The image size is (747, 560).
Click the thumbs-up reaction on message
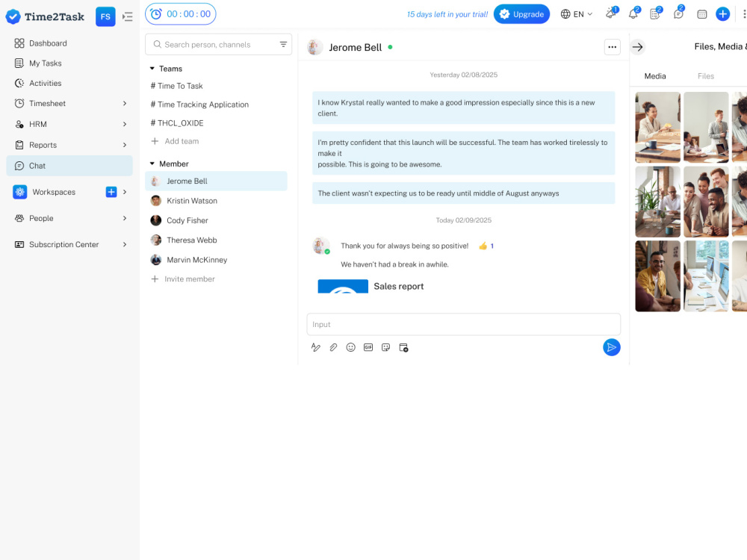[486, 246]
